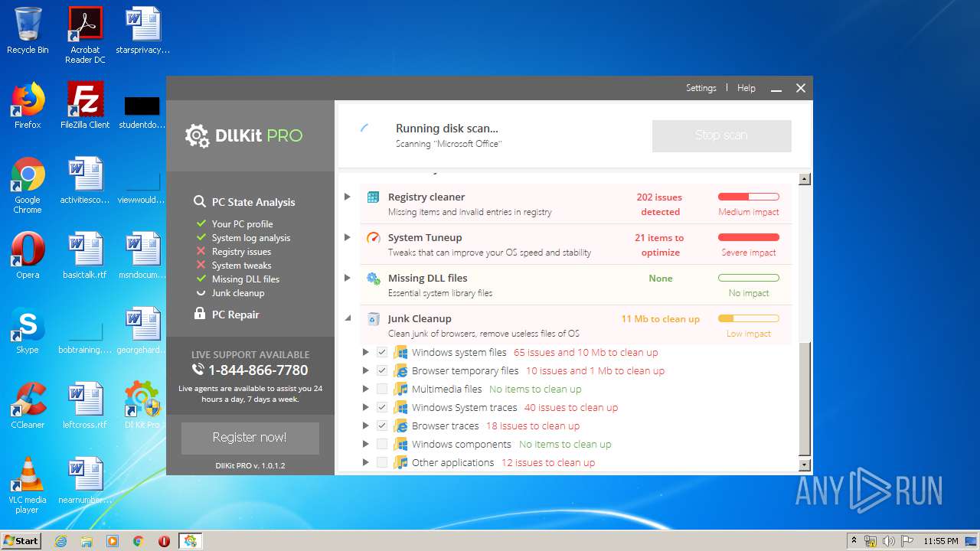
Task: Click the Multimedia files icon
Action: tap(400, 390)
